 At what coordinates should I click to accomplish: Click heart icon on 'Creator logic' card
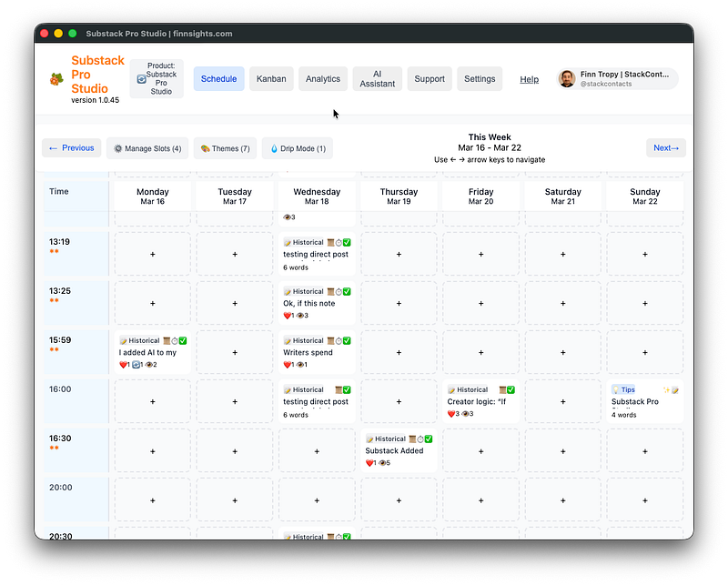(451, 414)
